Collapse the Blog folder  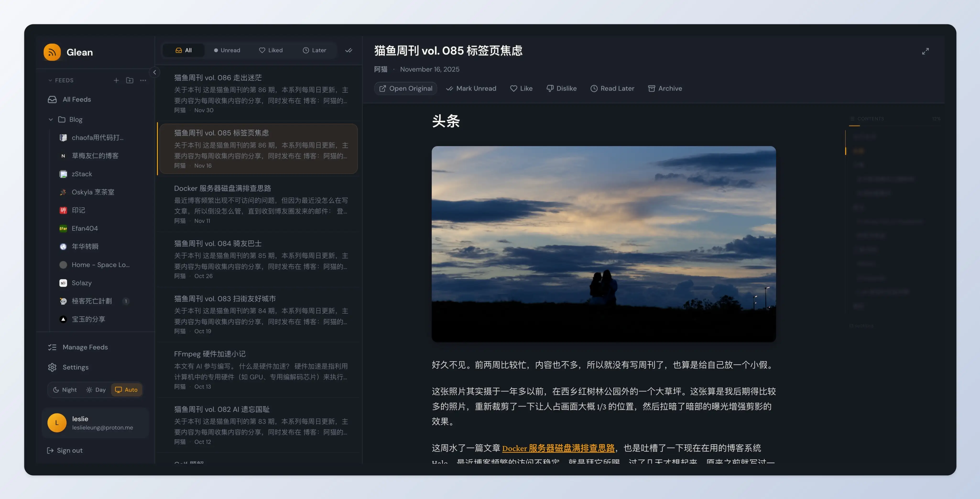(x=51, y=119)
